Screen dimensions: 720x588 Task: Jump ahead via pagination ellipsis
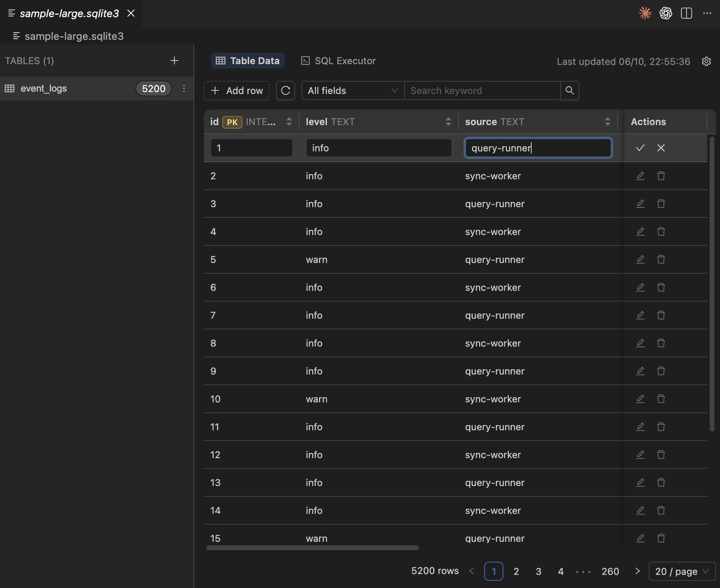583,572
